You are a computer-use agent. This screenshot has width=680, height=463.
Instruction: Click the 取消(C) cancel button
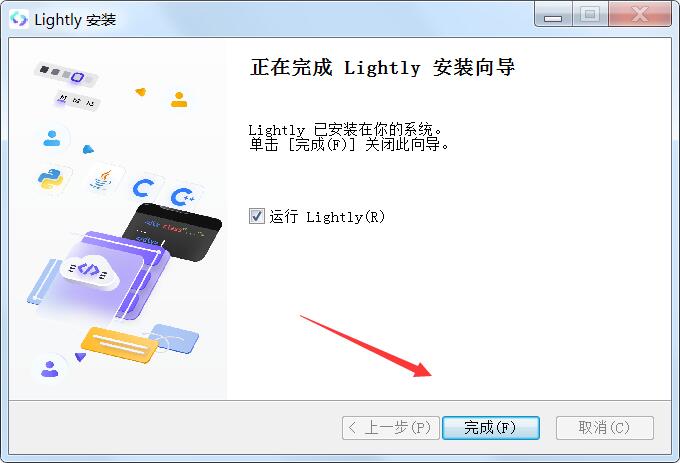click(x=605, y=428)
